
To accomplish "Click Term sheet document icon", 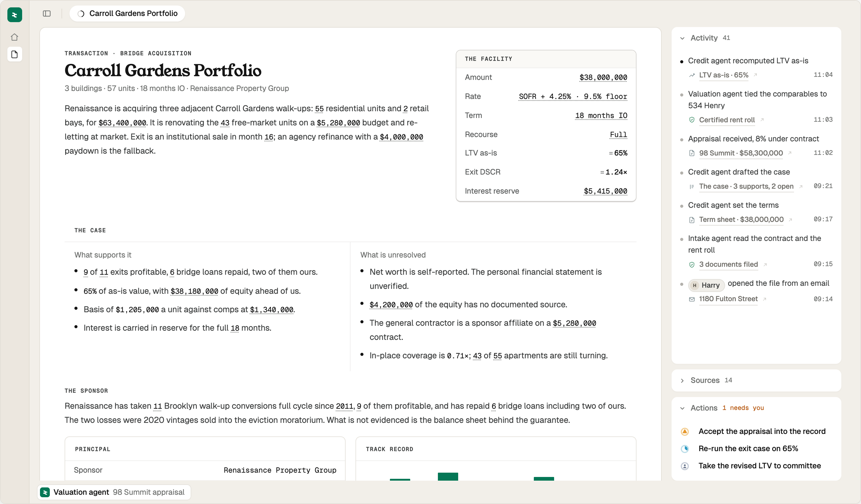I will pos(692,220).
